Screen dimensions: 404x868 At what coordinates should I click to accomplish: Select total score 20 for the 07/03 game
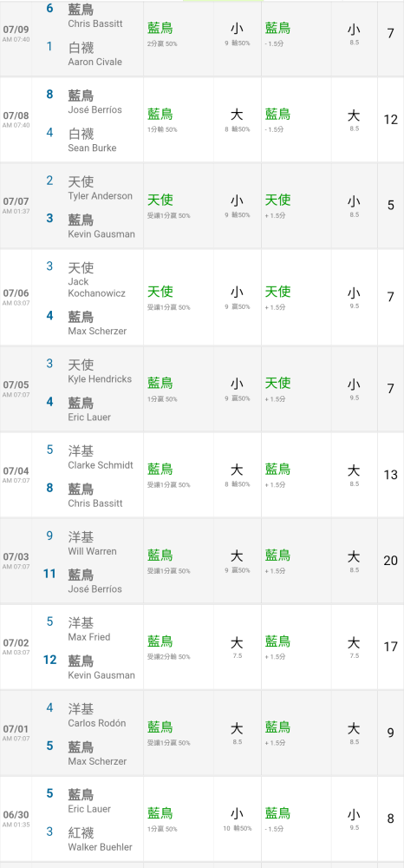point(390,561)
